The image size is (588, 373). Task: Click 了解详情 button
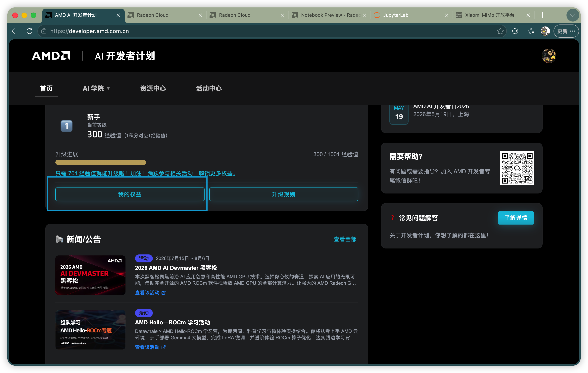coord(516,218)
